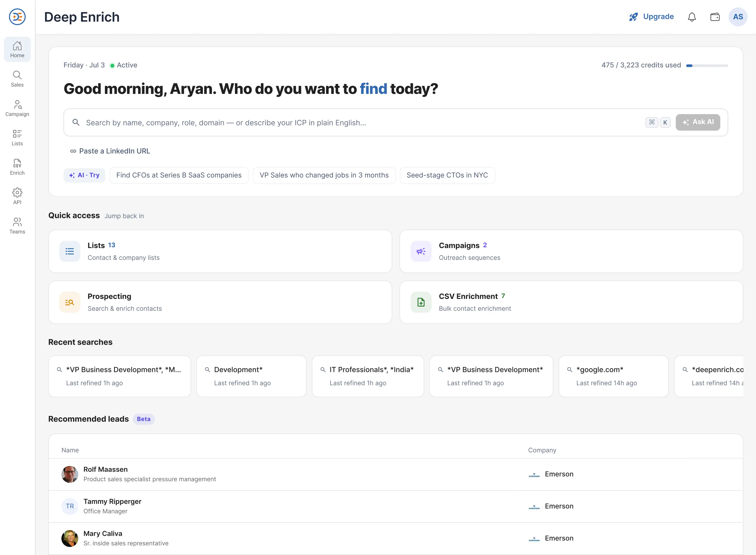The height and width of the screenshot is (555, 756).
Task: Choose Seed-stage CTOs in NYC suggestion
Action: click(x=447, y=175)
